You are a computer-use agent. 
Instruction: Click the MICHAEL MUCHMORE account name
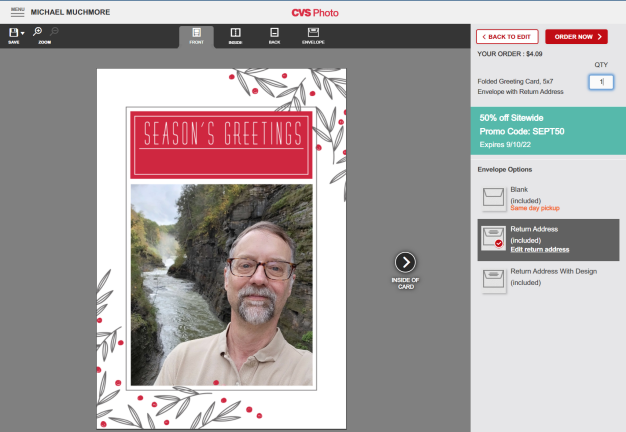click(70, 12)
